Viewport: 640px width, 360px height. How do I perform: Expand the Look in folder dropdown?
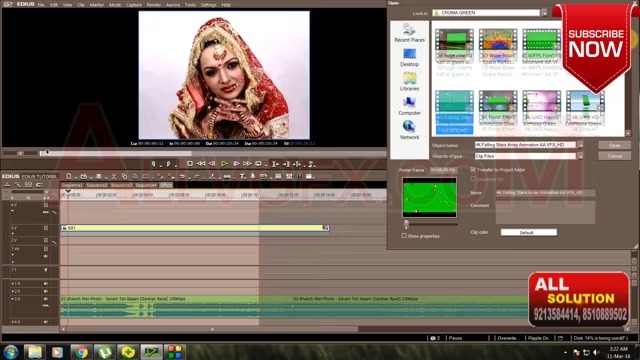pyautogui.click(x=544, y=13)
